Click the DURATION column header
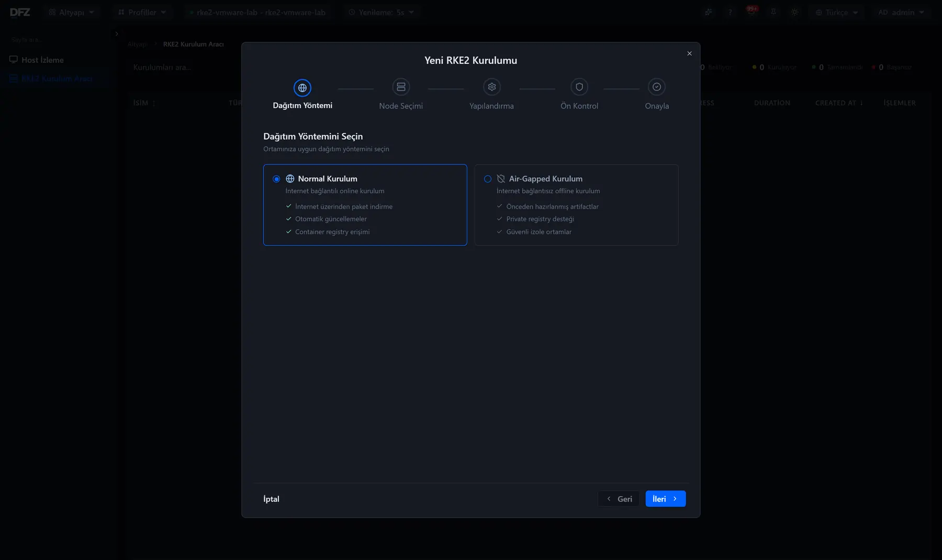The width and height of the screenshot is (942, 560). pos(772,103)
